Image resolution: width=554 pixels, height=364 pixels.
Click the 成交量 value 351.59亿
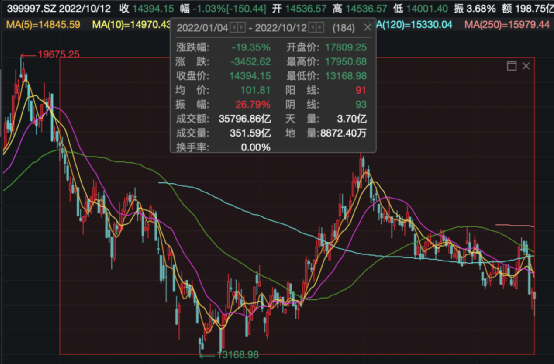(251, 133)
